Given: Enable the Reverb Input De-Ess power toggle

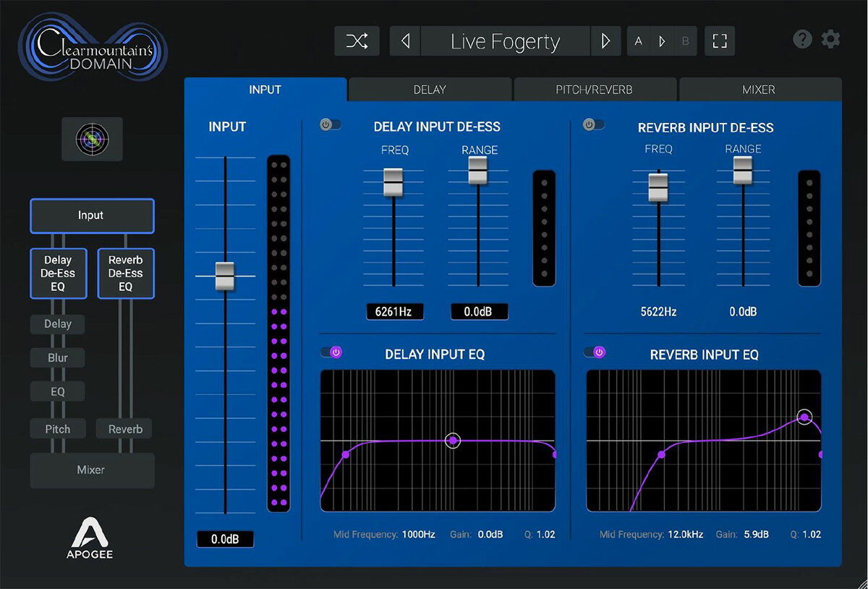Looking at the screenshot, I should pyautogui.click(x=594, y=124).
